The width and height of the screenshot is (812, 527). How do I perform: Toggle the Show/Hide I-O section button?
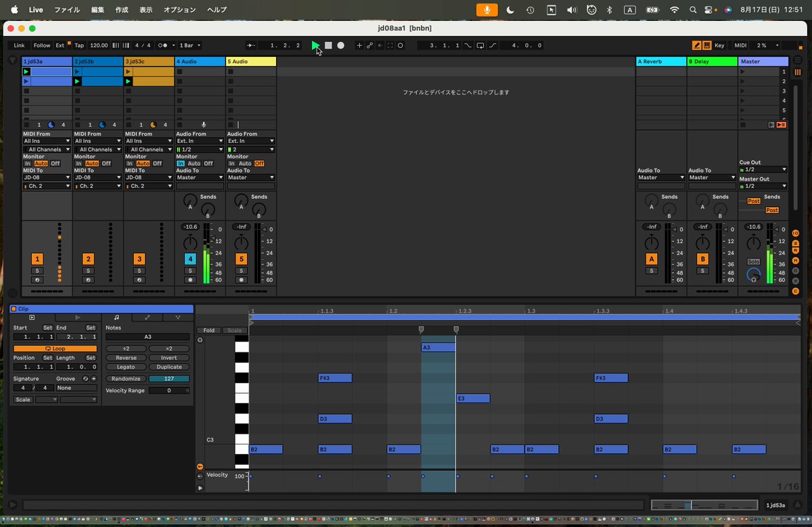(796, 233)
